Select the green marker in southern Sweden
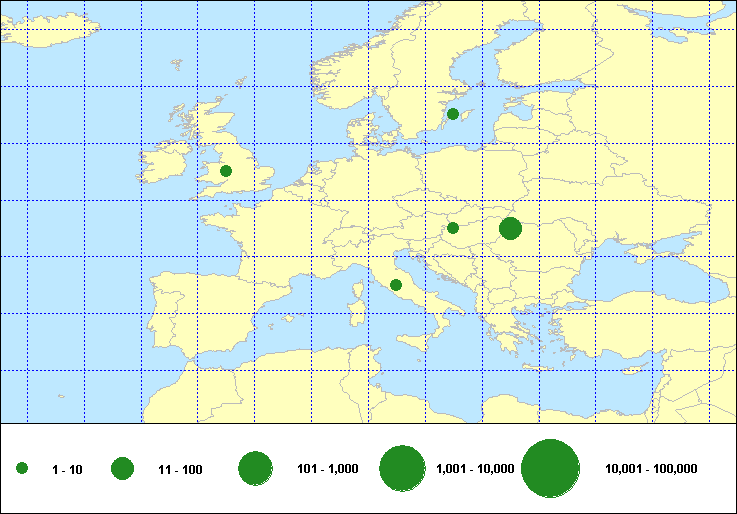The width and height of the screenshot is (737, 514). tap(453, 114)
